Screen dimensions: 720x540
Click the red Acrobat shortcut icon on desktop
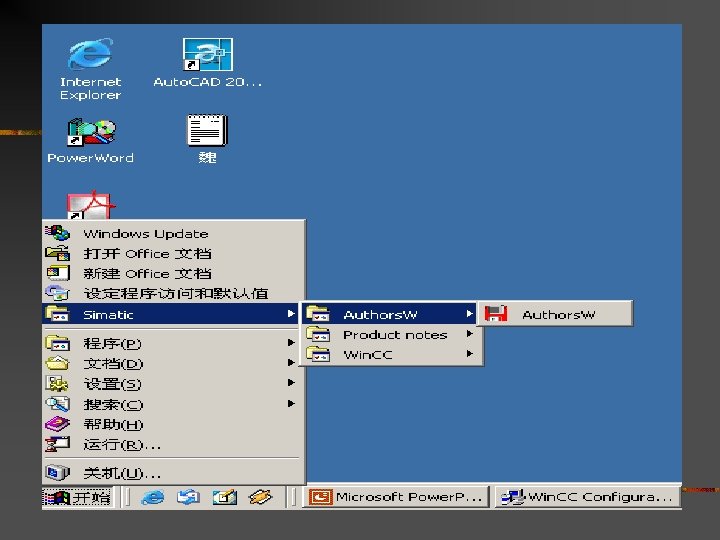(89, 205)
